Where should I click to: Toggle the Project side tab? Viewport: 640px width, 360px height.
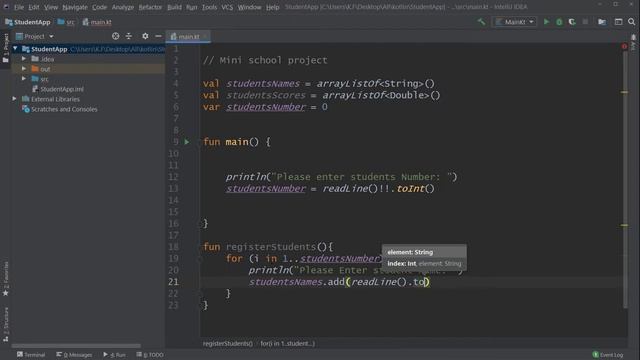(6, 48)
